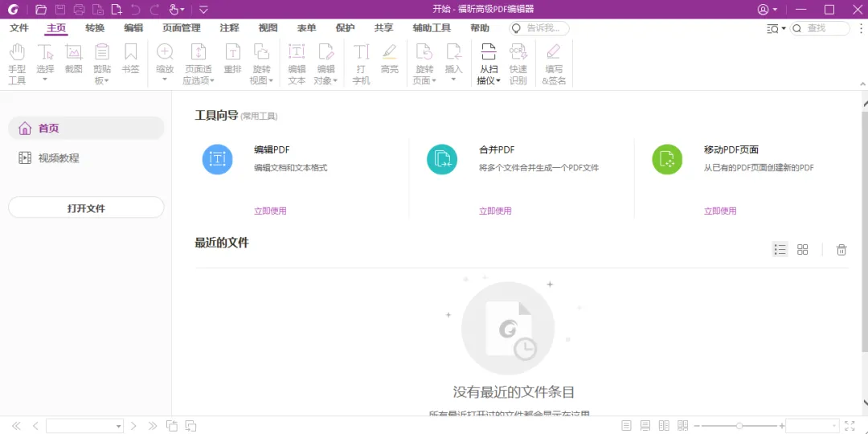Click 立即使用 under 编辑PDF
This screenshot has width=868, height=434.
click(270, 211)
